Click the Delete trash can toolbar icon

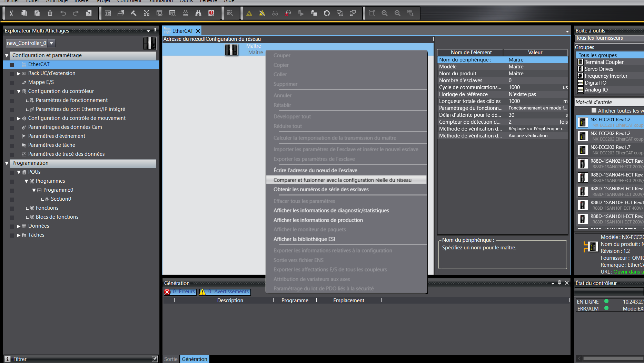[x=50, y=13]
